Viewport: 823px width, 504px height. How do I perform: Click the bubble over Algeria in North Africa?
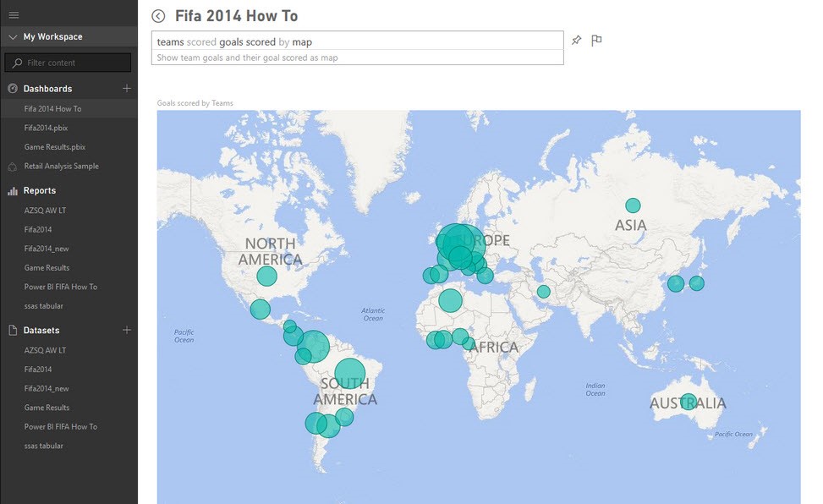[x=450, y=300]
